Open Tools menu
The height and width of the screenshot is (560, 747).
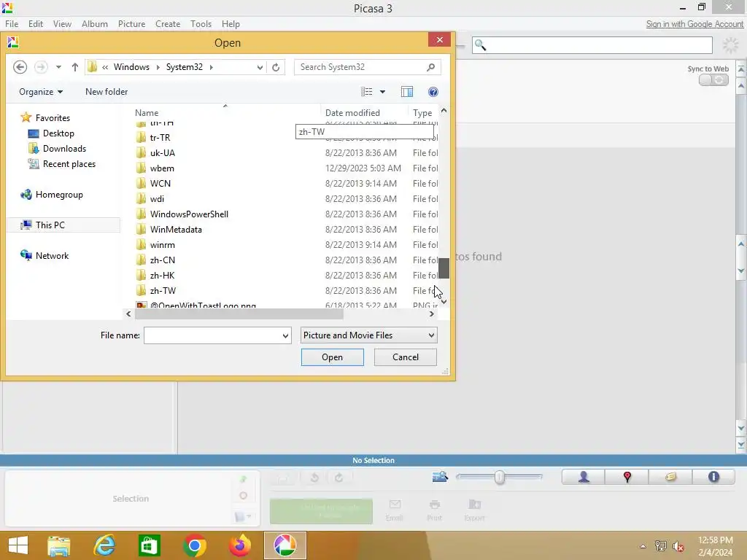point(201,24)
